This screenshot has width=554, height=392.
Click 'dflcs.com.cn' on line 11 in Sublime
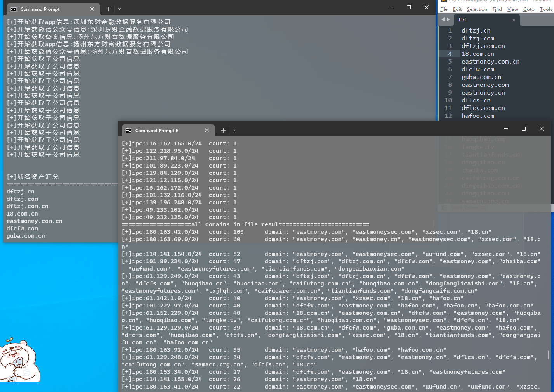[483, 108]
